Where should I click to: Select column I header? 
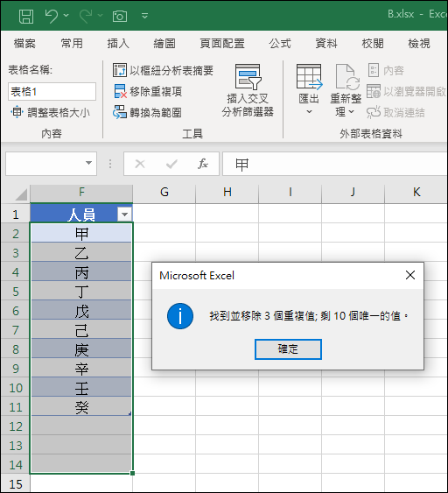(x=290, y=192)
